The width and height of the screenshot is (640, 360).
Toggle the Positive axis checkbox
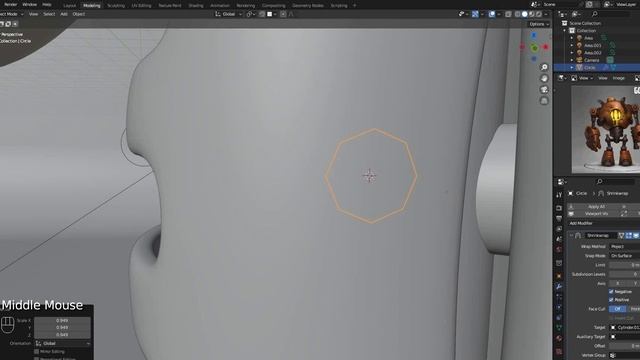point(611,300)
